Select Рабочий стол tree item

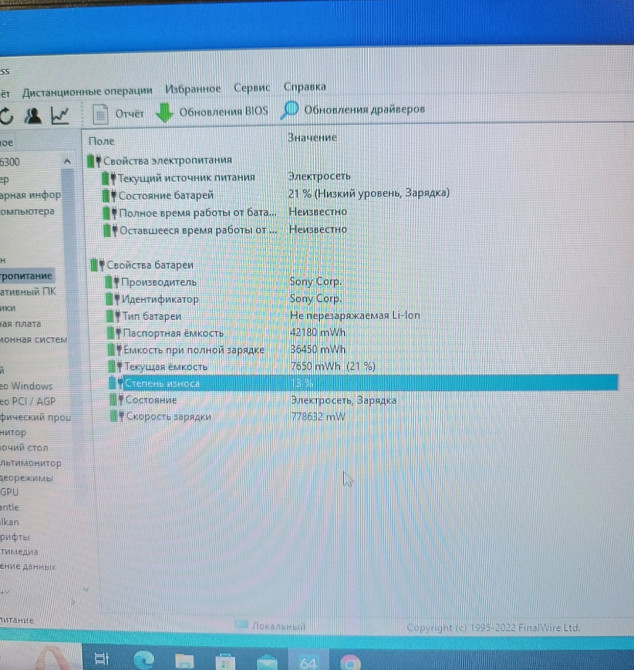[24, 448]
